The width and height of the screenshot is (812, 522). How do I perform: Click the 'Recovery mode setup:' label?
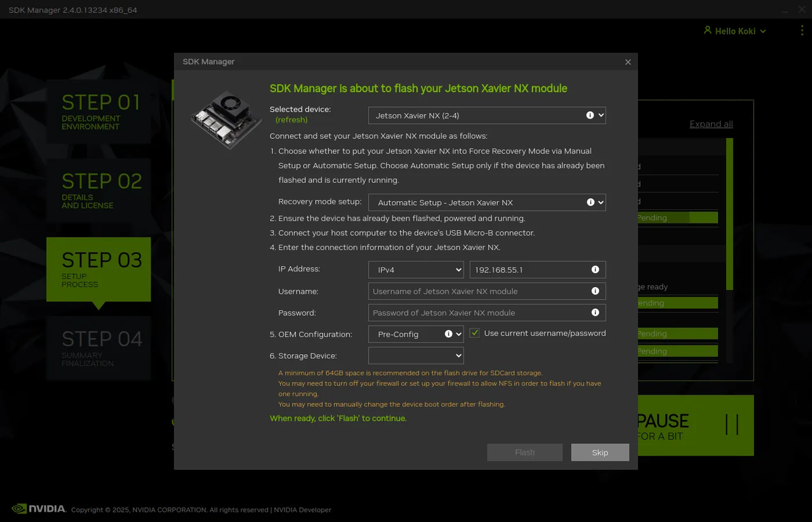319,202
